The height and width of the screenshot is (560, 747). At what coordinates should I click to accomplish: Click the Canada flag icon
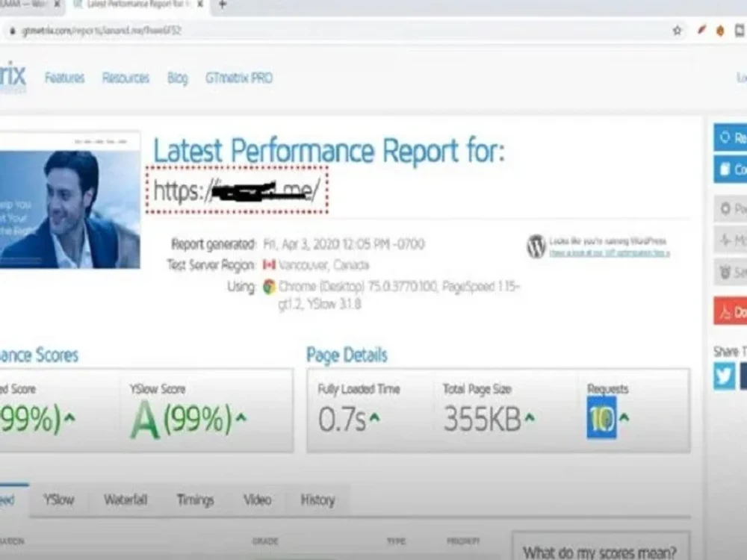coord(269,265)
